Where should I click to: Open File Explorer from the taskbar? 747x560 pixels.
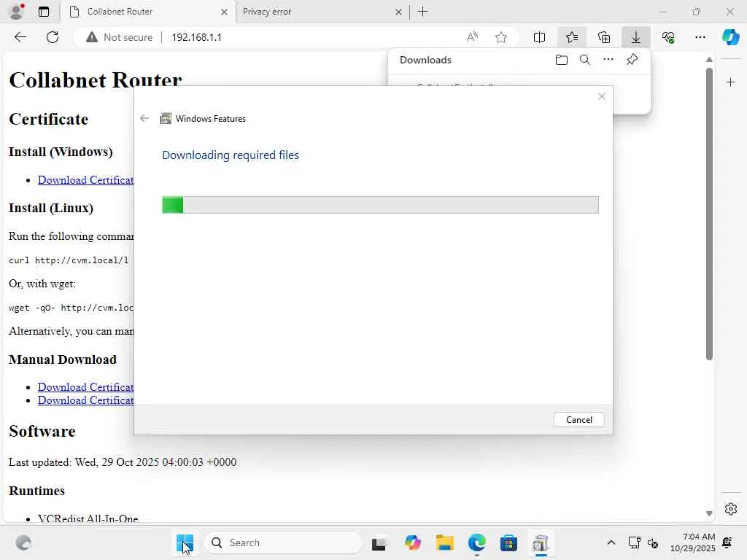click(444, 542)
